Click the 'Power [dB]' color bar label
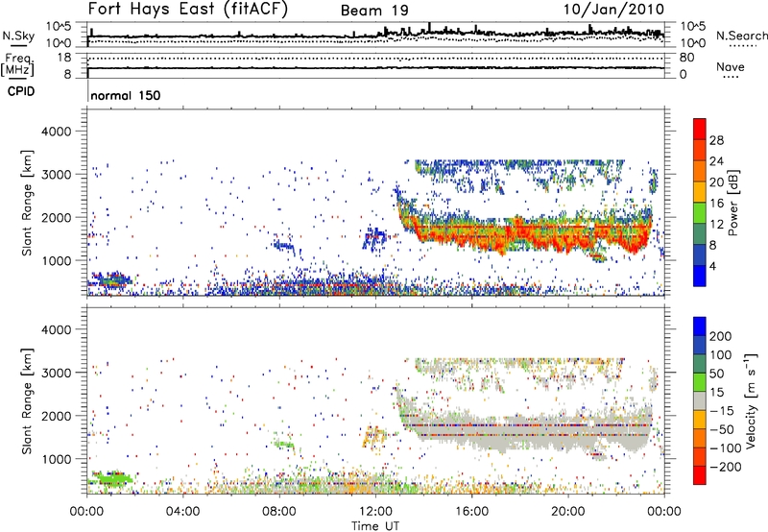 [732, 203]
